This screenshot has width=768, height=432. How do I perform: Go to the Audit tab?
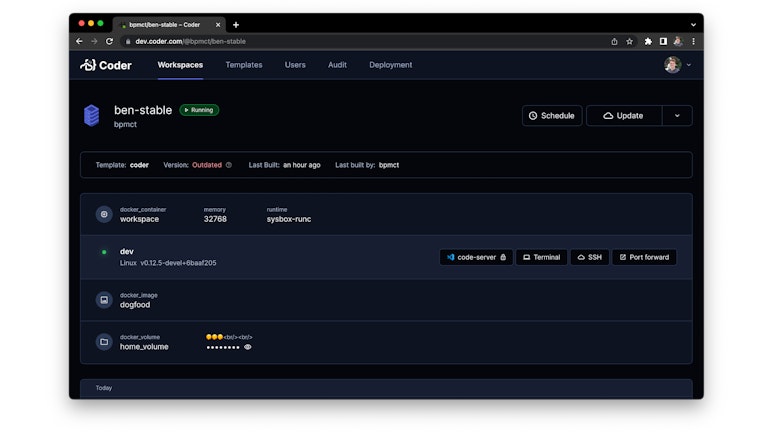[x=337, y=65]
